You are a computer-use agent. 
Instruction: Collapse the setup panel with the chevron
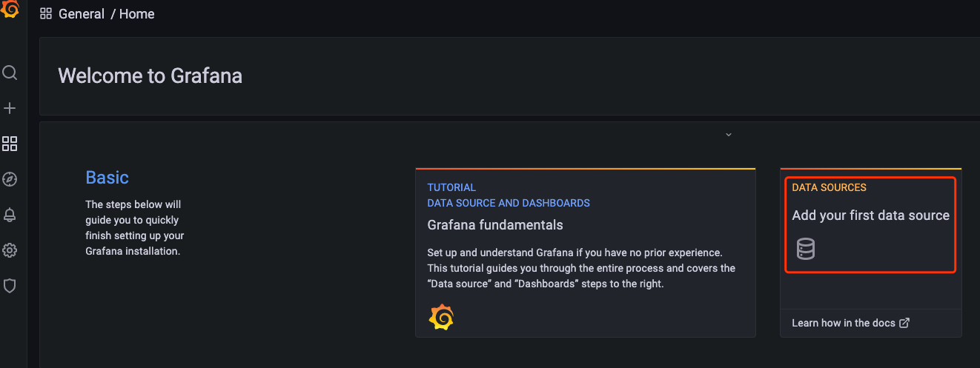[728, 135]
